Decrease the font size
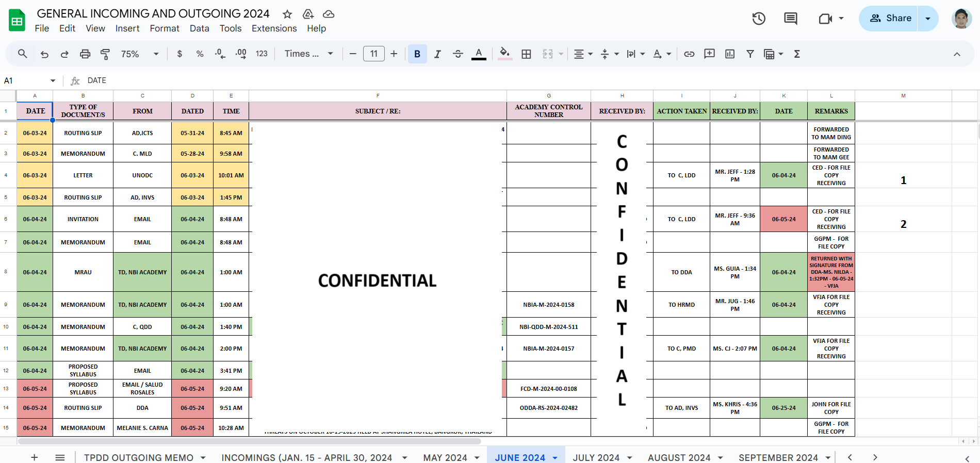The width and height of the screenshot is (980, 463). 353,54
